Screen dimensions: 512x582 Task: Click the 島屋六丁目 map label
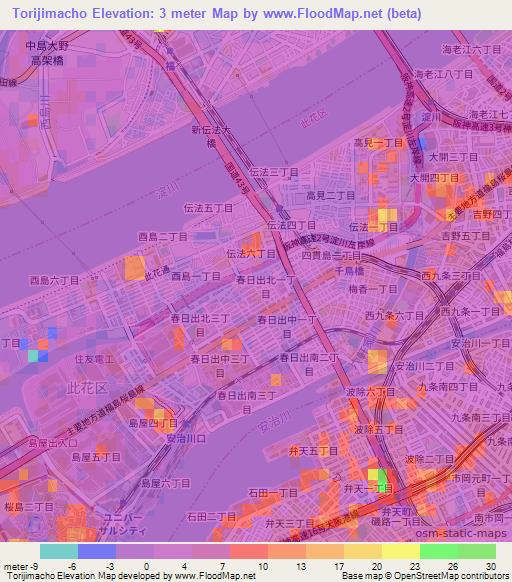(x=166, y=483)
